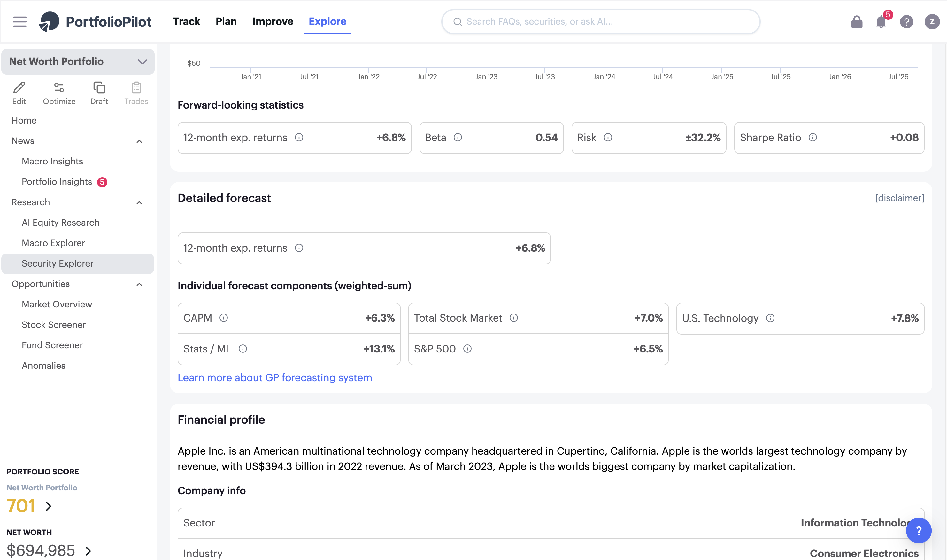Switch to the Track tab
947x560 pixels.
[x=187, y=21]
